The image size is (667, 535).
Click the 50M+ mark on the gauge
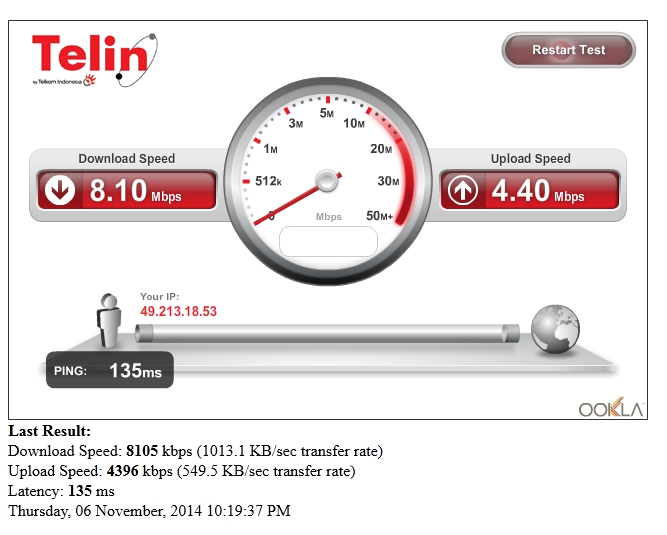[x=379, y=216]
